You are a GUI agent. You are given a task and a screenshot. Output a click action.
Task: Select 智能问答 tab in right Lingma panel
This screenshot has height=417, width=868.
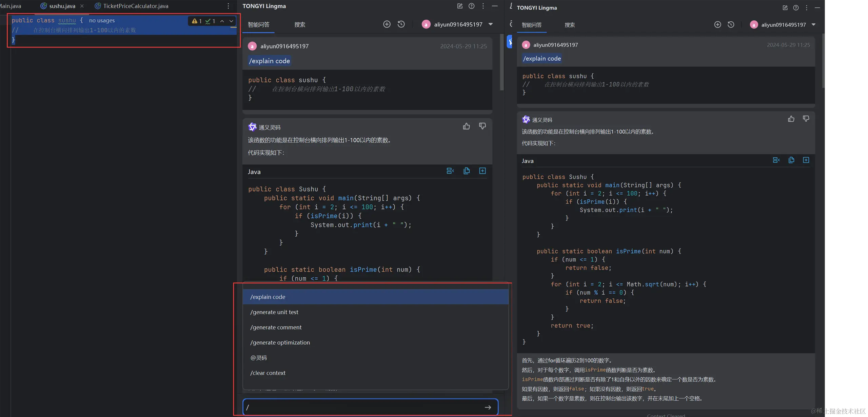[532, 25]
